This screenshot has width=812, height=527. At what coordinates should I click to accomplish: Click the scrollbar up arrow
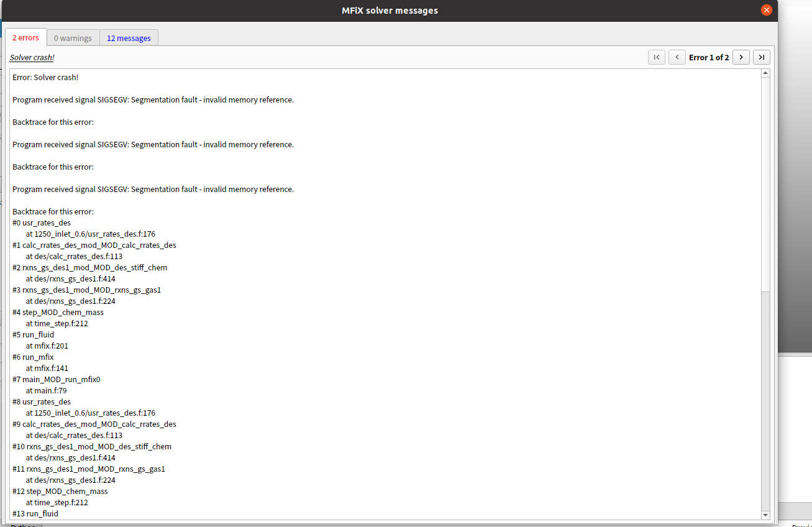tap(765, 73)
